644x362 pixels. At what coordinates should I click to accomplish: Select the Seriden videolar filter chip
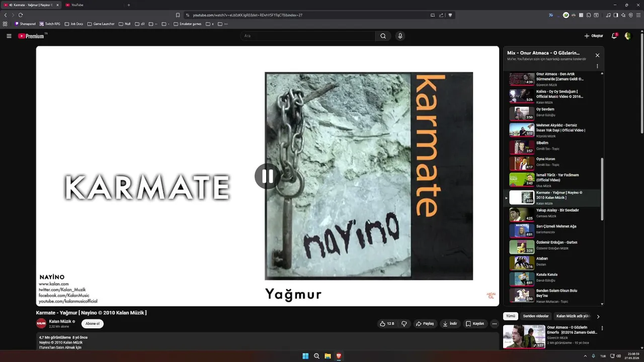pos(536,316)
